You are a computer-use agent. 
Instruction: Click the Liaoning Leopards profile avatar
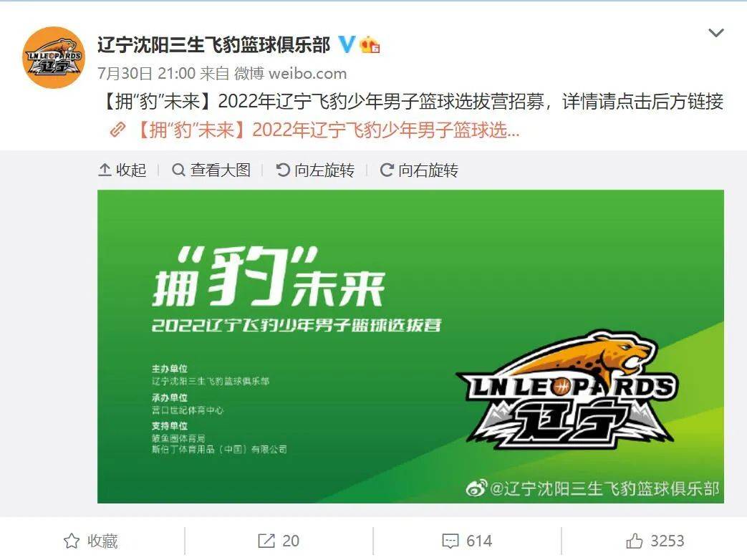[54, 57]
